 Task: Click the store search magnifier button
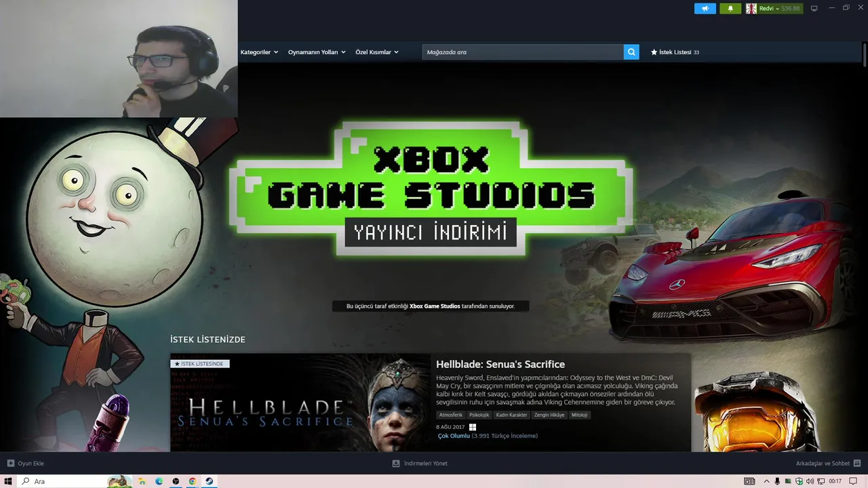(631, 52)
